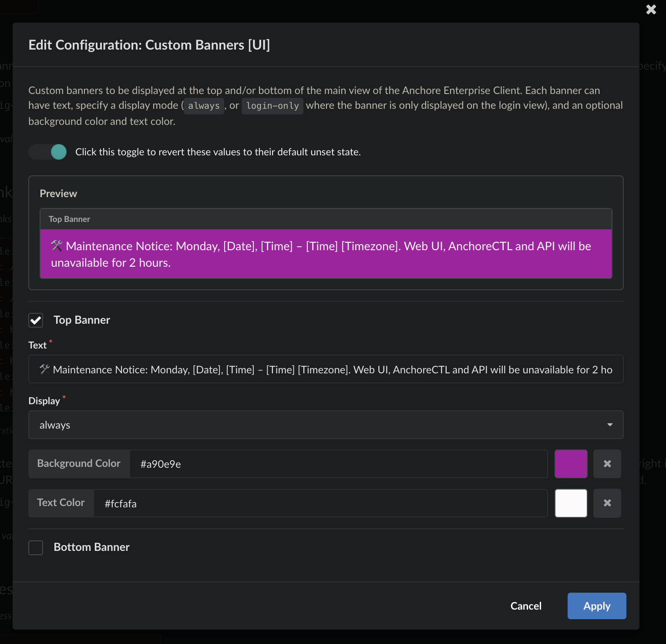Viewport: 666px width, 644px height.
Task: Open the purple background color swatch
Action: tap(571, 463)
